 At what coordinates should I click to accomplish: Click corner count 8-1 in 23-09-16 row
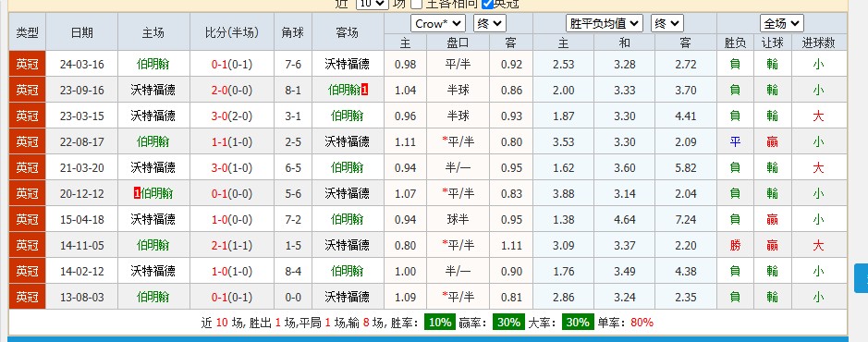(x=293, y=91)
